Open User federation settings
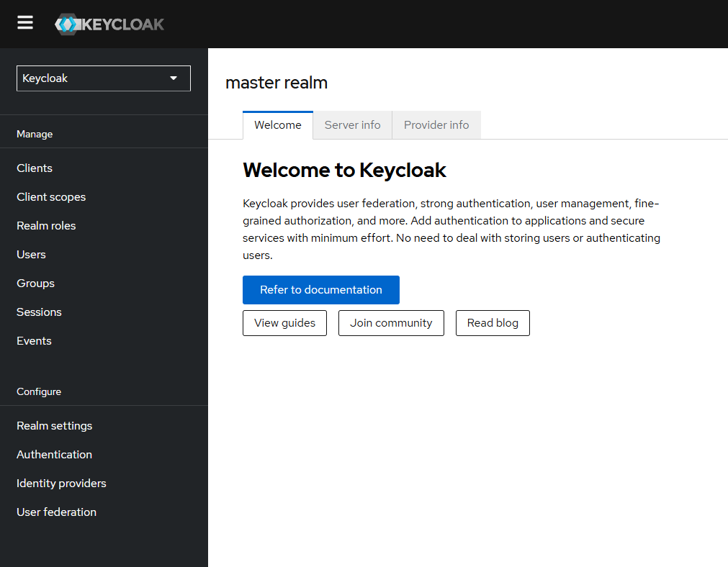The width and height of the screenshot is (728, 567). click(x=56, y=512)
